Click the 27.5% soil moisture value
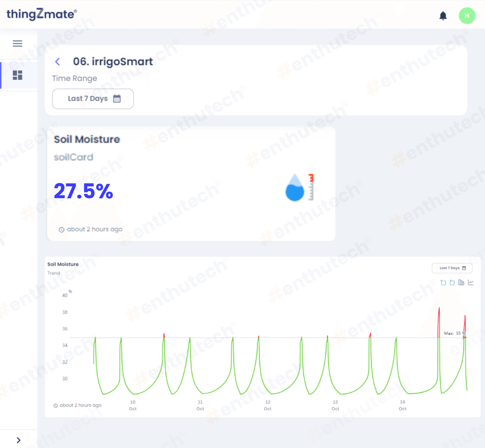This screenshot has width=485, height=448. [x=83, y=191]
